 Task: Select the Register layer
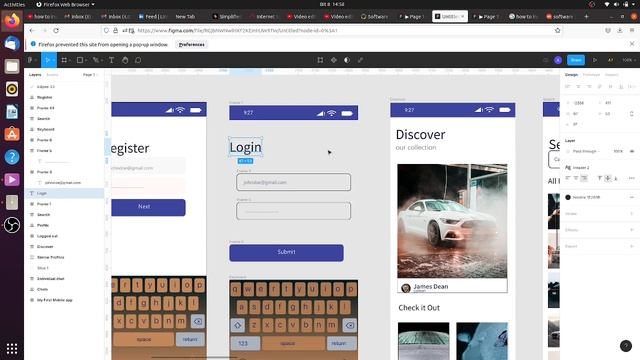click(44, 97)
